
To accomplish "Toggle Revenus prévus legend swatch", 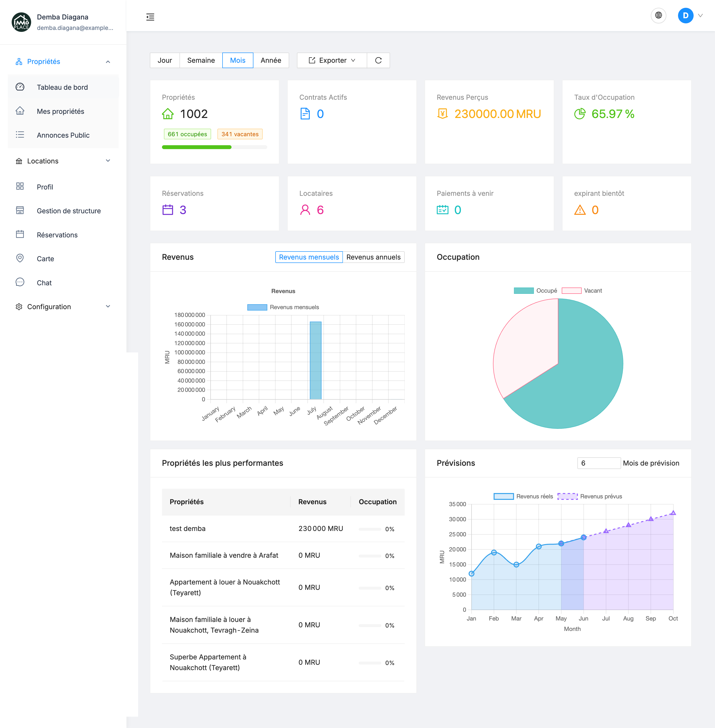I will click(x=567, y=497).
